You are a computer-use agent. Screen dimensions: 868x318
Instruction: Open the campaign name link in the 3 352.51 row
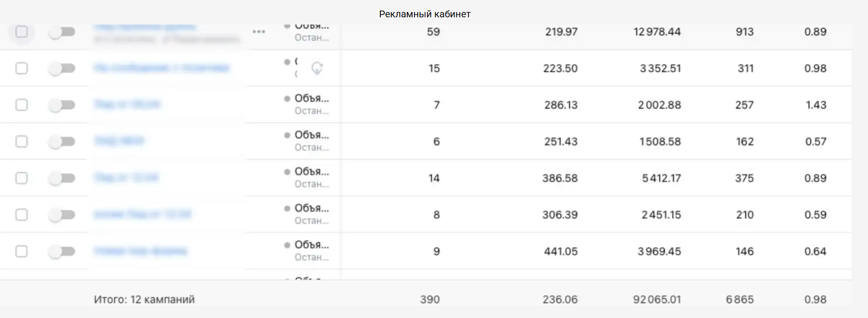161,68
